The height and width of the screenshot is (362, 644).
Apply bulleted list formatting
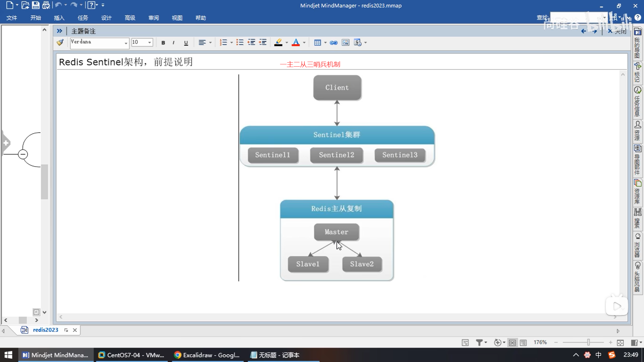240,43
